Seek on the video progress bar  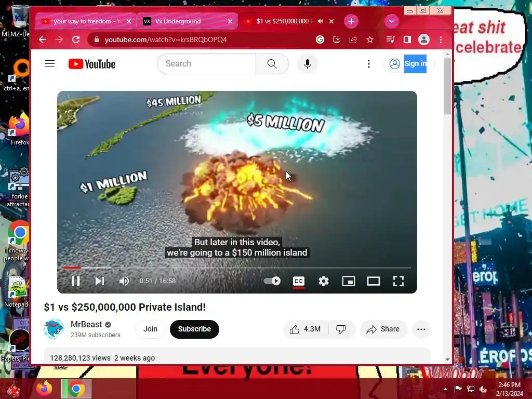click(x=237, y=268)
